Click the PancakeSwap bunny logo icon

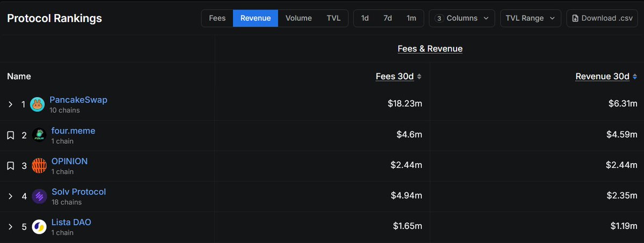[38, 104]
